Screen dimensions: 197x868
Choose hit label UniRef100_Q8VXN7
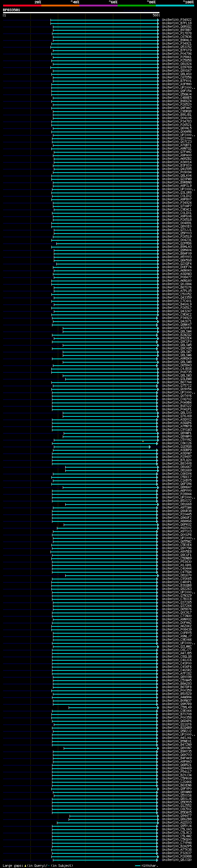pos(176,749)
